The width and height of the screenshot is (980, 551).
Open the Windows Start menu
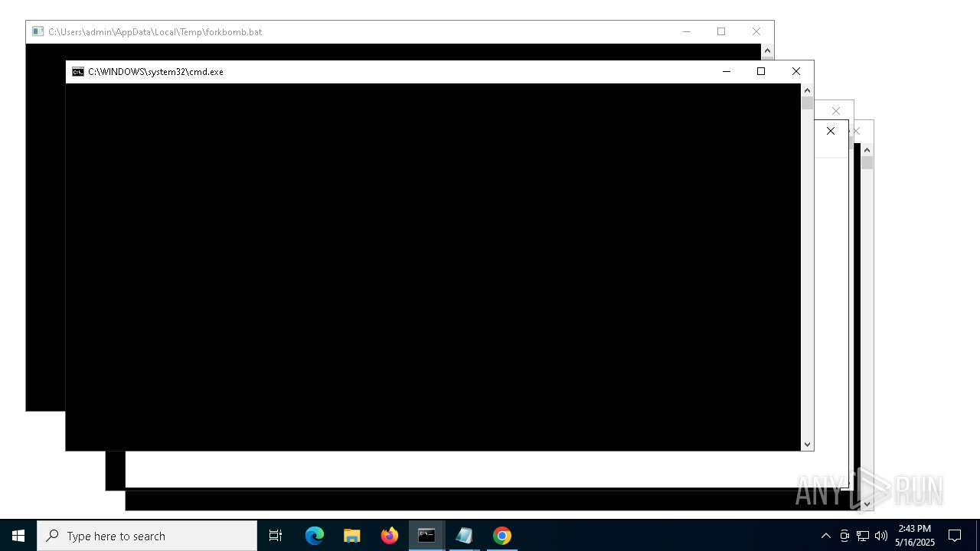point(18,536)
